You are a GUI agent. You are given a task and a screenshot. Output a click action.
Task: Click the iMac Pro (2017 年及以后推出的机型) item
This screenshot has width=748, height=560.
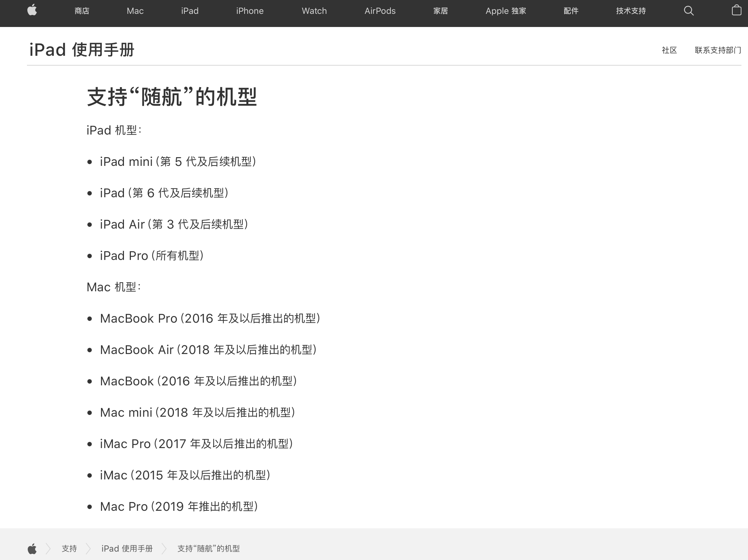pyautogui.click(x=197, y=444)
